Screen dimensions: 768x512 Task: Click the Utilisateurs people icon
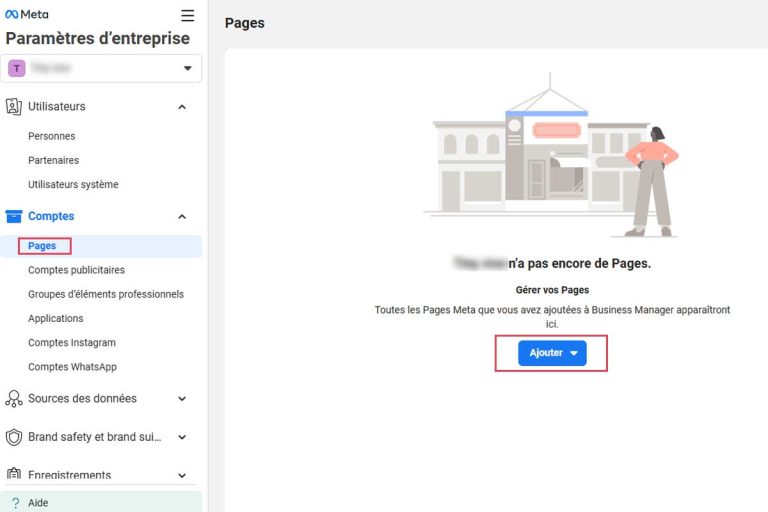pyautogui.click(x=14, y=106)
